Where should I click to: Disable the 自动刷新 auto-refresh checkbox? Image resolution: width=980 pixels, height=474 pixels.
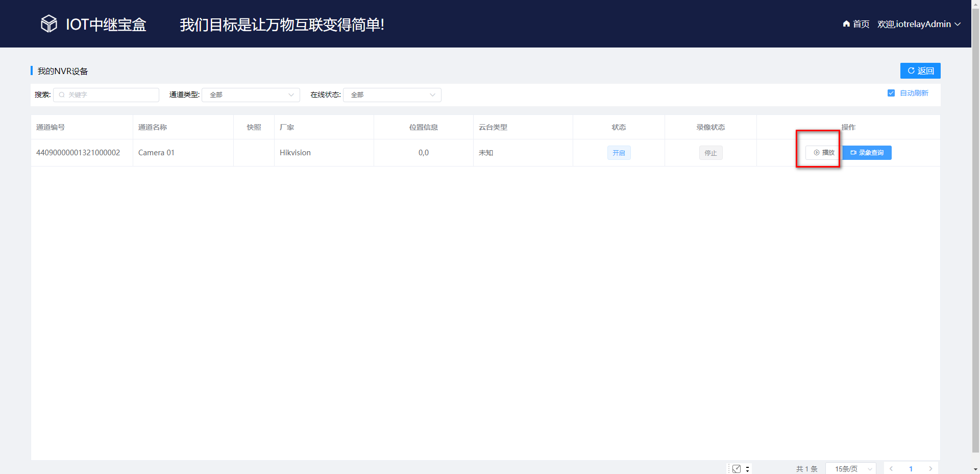pos(891,93)
